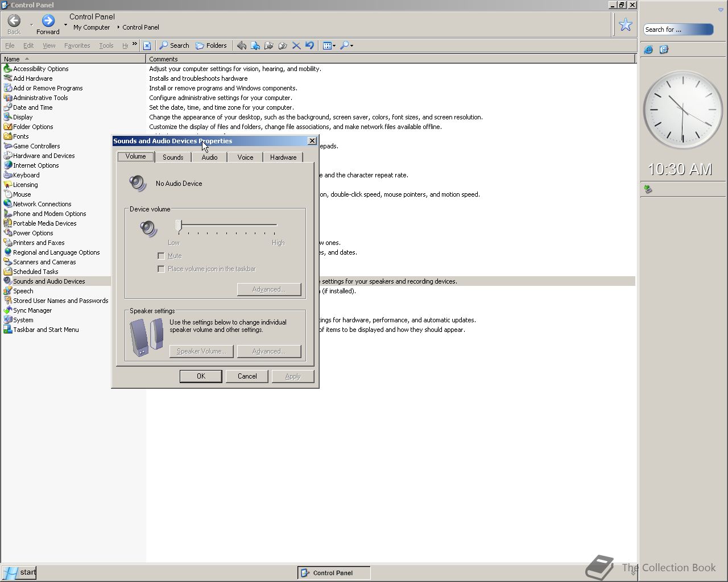Click the Speaker Volume button
This screenshot has height=582, width=728.
click(201, 351)
